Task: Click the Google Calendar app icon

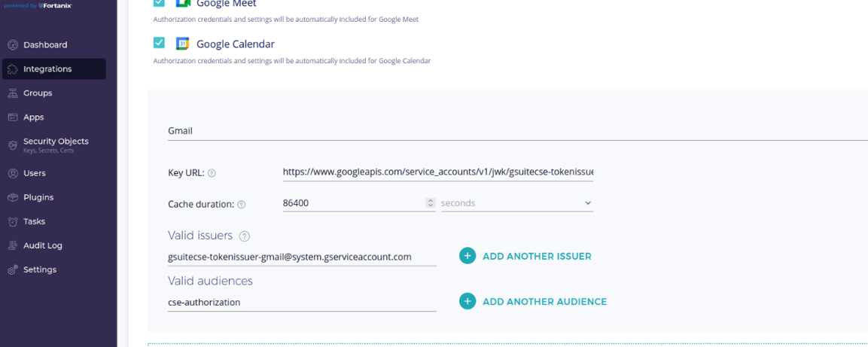Action: [x=182, y=44]
